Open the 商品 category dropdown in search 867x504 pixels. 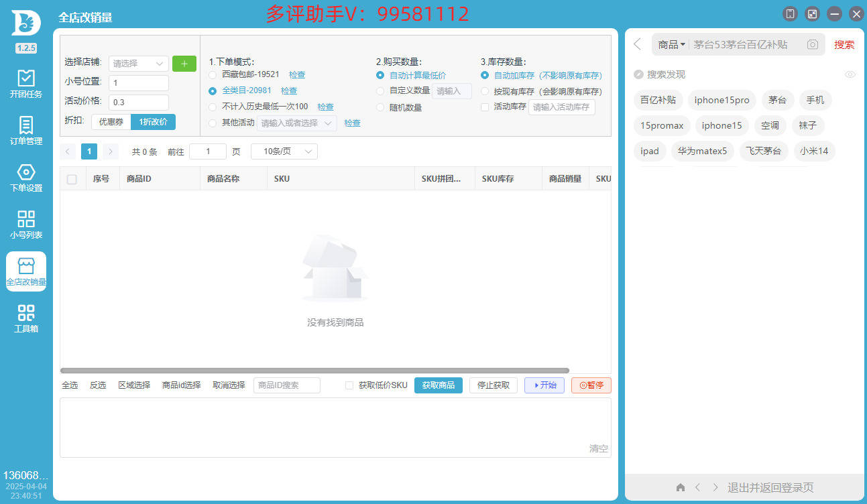671,44
